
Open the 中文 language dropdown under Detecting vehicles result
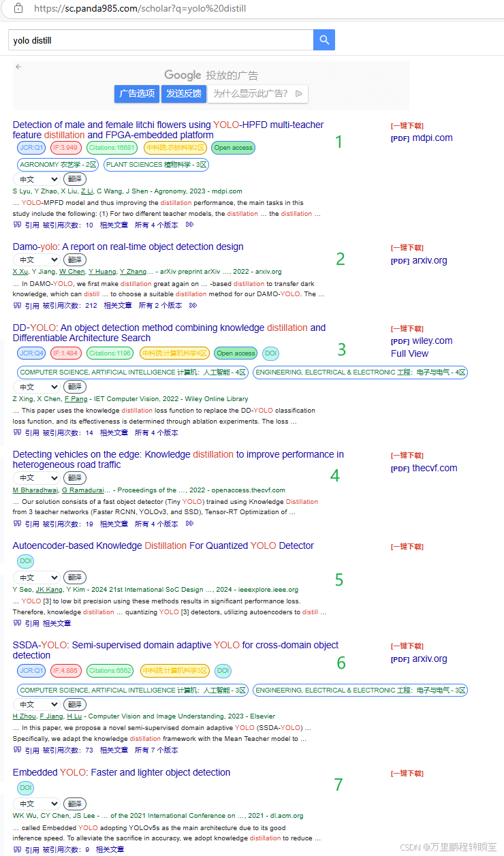[36, 478]
